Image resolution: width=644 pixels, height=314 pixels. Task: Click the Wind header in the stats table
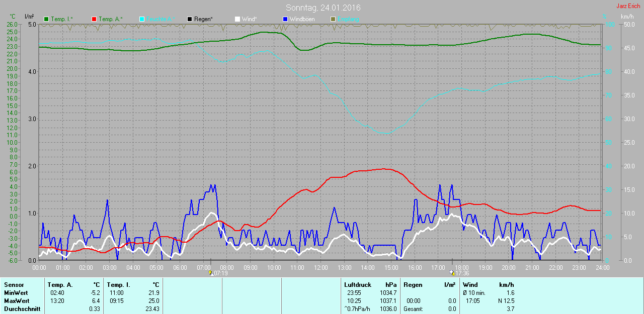click(x=470, y=285)
